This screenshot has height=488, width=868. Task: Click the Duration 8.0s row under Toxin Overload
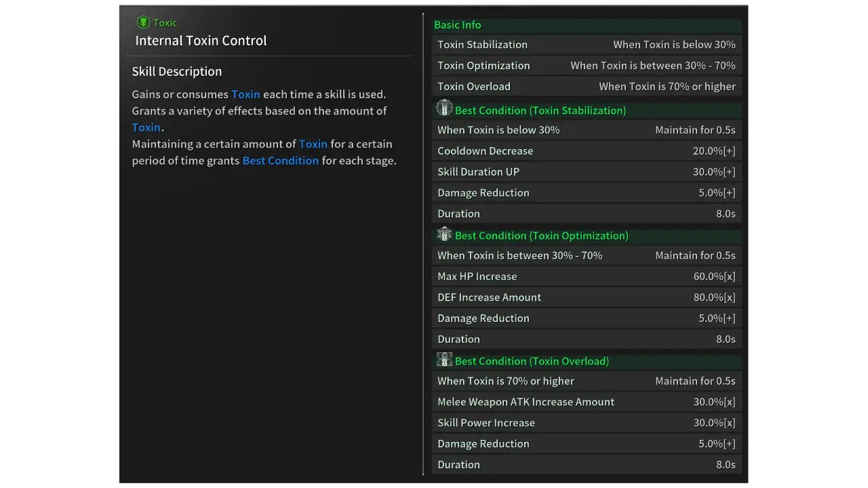coord(587,464)
